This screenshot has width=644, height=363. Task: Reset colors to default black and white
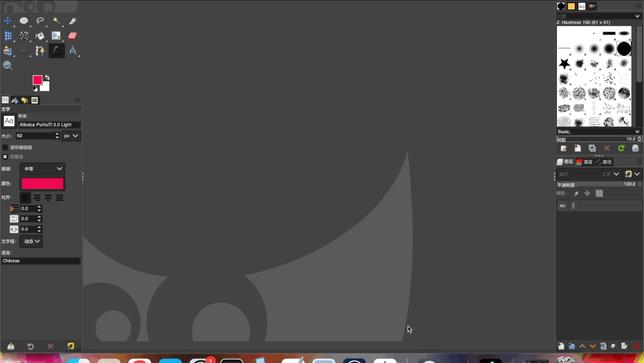(x=35, y=89)
